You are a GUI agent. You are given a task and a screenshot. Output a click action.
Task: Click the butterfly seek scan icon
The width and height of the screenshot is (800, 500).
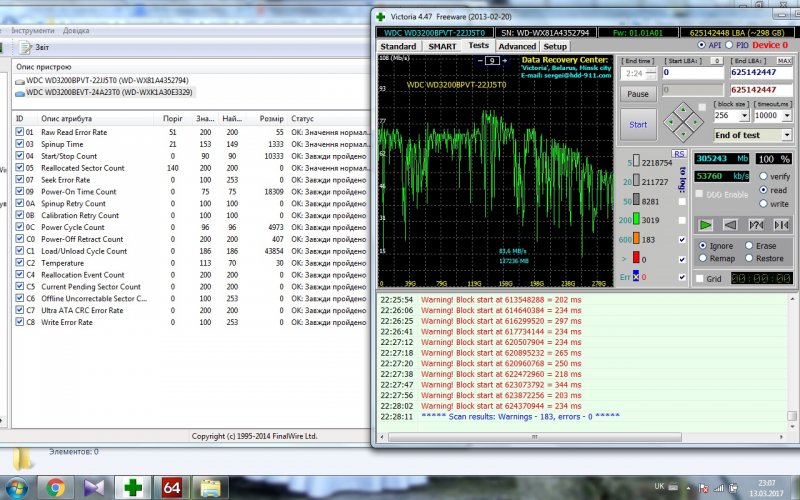[x=780, y=224]
